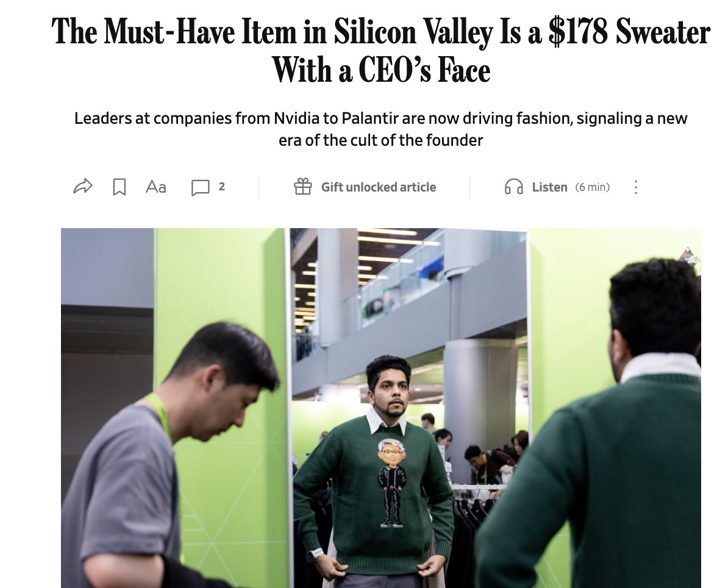The width and height of the screenshot is (717, 588).
Task: Click the share arrow icon
Action: [83, 187]
